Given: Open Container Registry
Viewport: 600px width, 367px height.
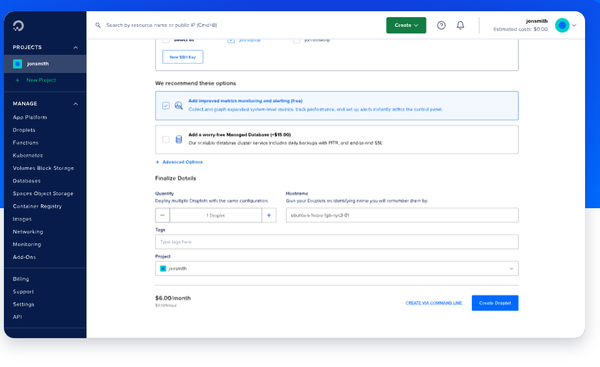Looking at the screenshot, I should tap(37, 206).
